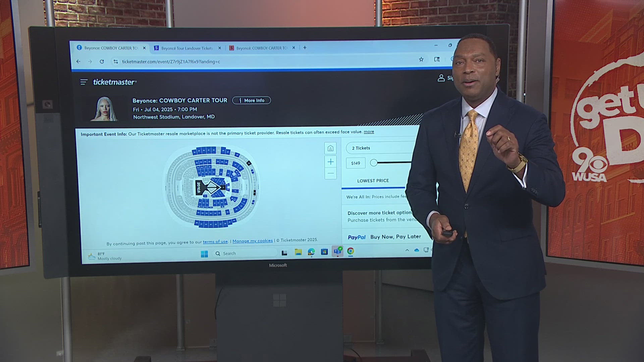Reset the seat map with home icon
Viewport: 644px width, 362px height.
(330, 148)
